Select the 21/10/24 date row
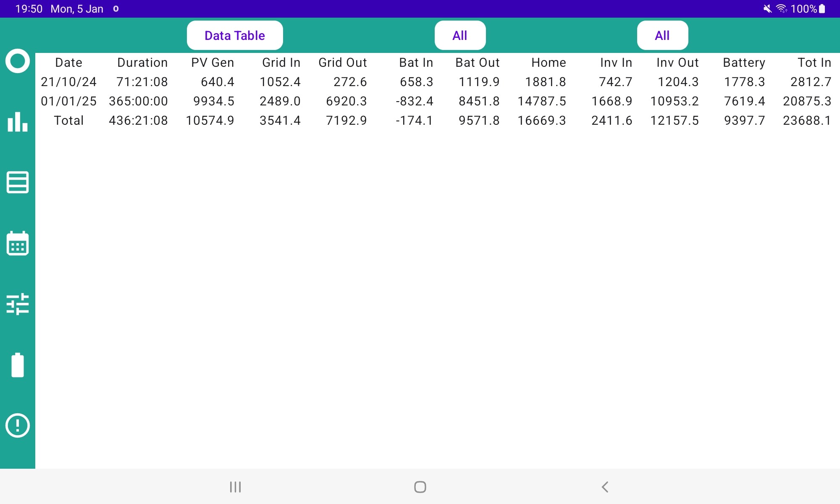Image resolution: width=840 pixels, height=504 pixels. coord(69,82)
